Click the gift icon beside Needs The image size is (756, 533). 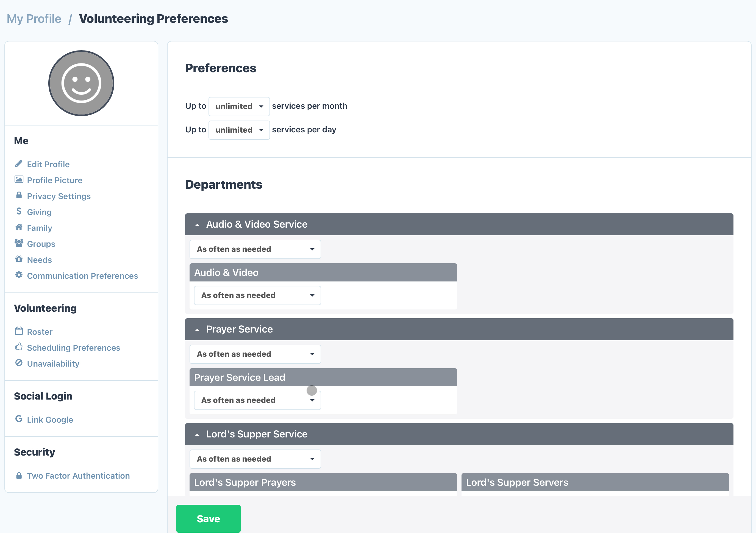coord(19,259)
